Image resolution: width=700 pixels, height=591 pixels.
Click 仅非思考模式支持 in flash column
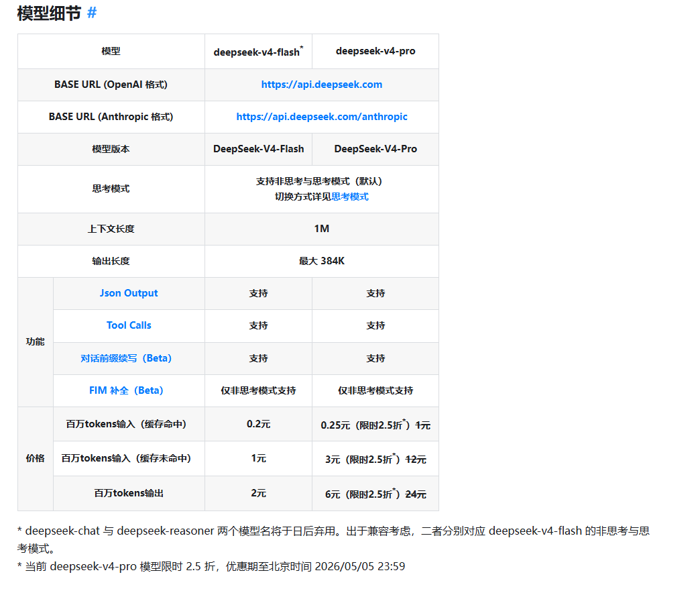259,391
